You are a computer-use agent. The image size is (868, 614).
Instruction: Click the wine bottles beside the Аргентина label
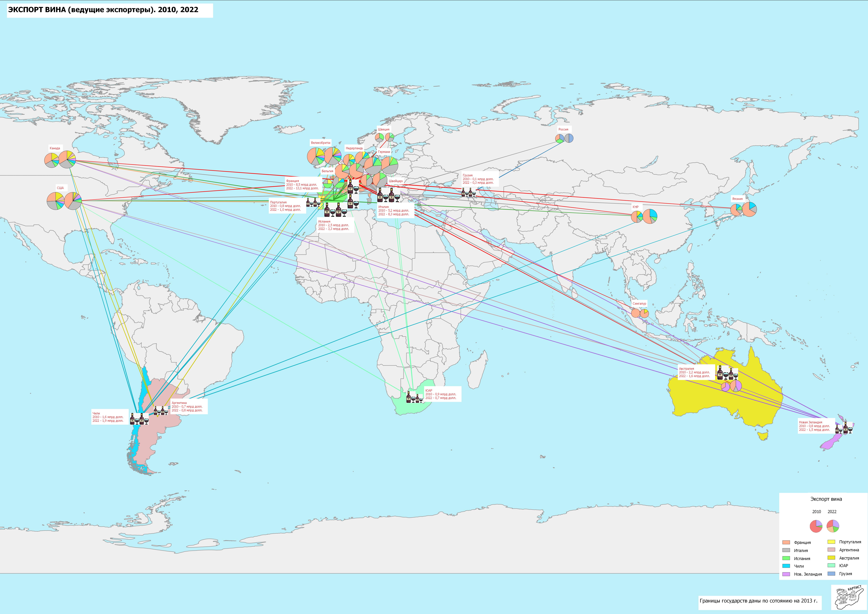click(x=161, y=411)
